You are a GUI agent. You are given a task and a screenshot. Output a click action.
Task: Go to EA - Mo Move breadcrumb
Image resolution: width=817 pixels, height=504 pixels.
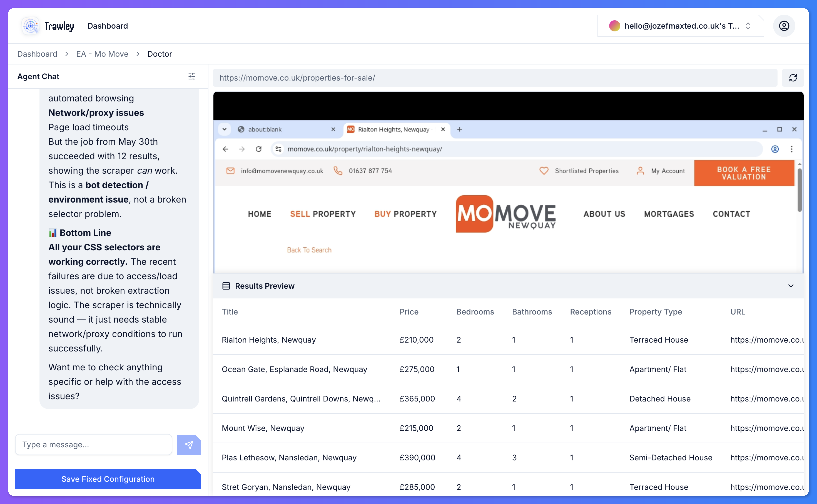click(x=102, y=54)
